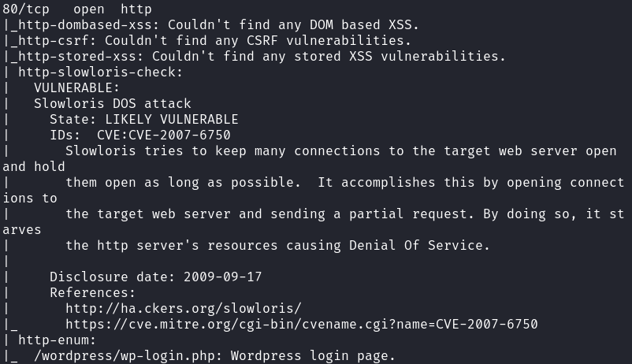Open the cve.mitre.org CVE-2007-6750 link
Screen dimensions: 632x364
tap(301, 324)
